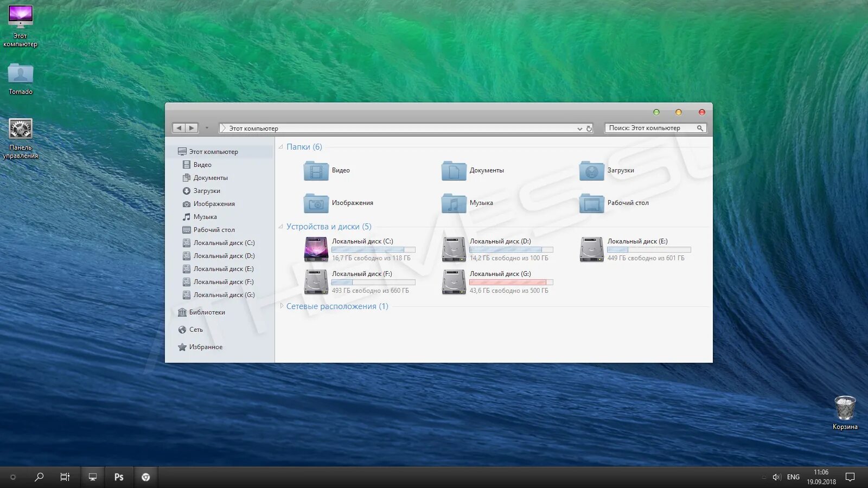
Task: Click text 16,7 ГБ свободно из 118 ГБ
Action: tap(371, 258)
